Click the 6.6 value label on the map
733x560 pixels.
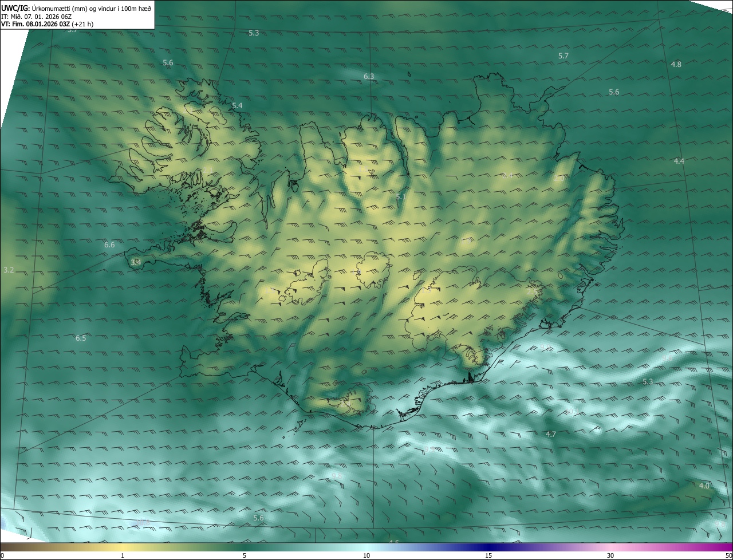tap(109, 244)
